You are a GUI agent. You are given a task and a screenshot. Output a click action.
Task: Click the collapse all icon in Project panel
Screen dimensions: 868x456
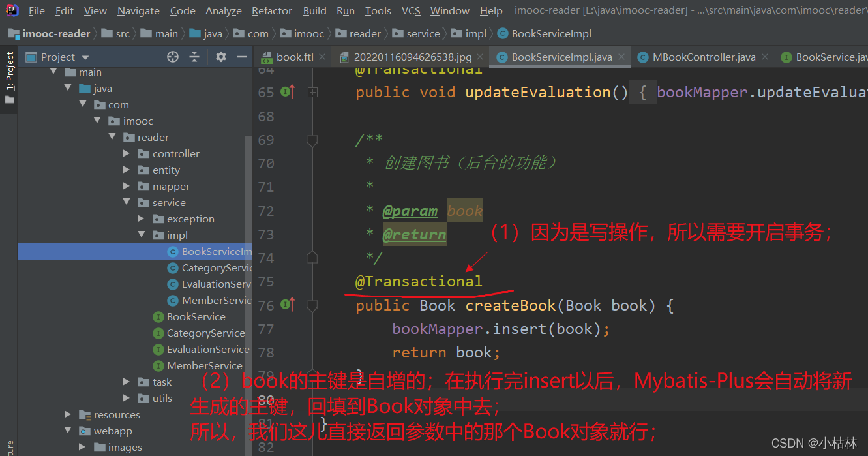click(194, 57)
